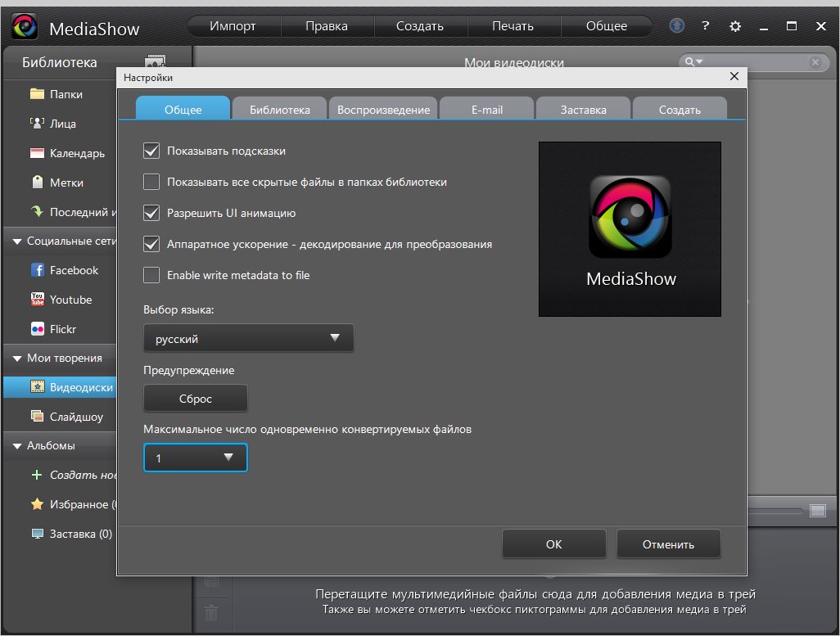Click the Facebook icon in the sidebar
The width and height of the screenshot is (840, 636).
coord(37,270)
